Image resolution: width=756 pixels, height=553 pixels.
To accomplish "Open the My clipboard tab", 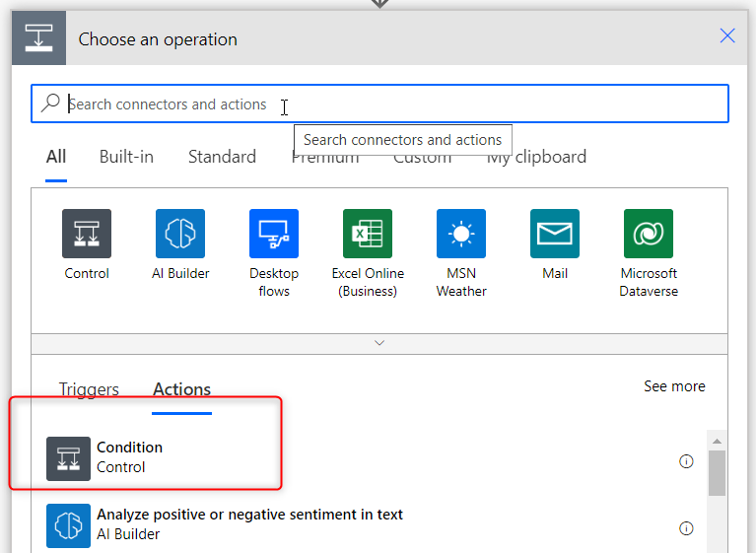I will pos(536,157).
